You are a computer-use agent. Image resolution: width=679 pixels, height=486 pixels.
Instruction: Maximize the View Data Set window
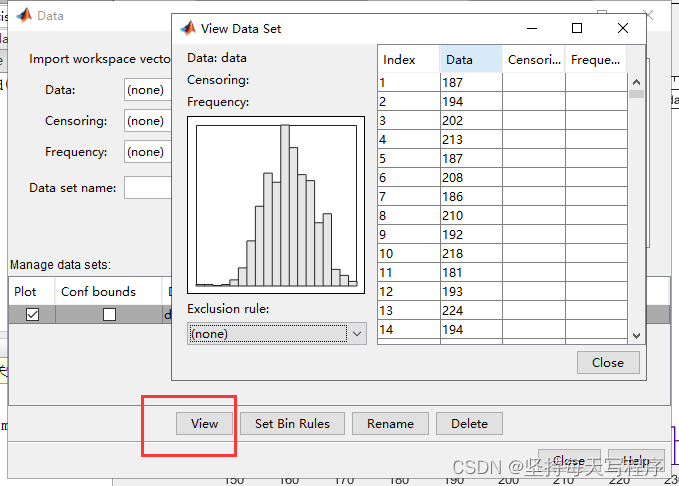click(577, 28)
